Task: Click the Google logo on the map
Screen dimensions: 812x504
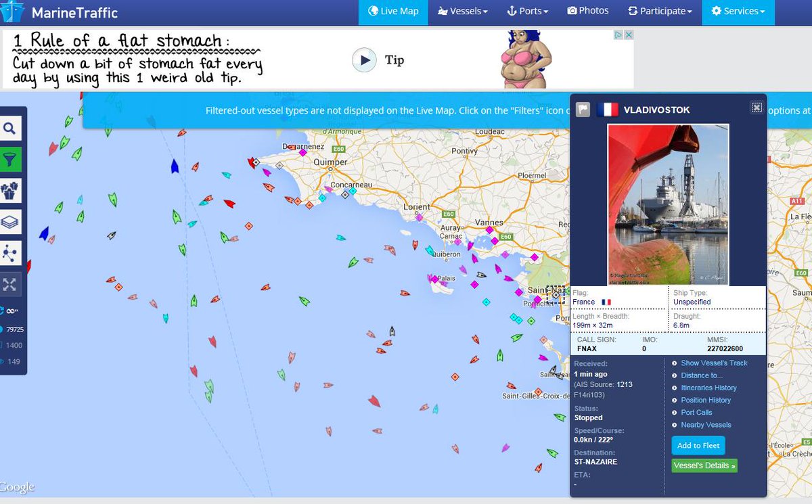Action: click(18, 487)
